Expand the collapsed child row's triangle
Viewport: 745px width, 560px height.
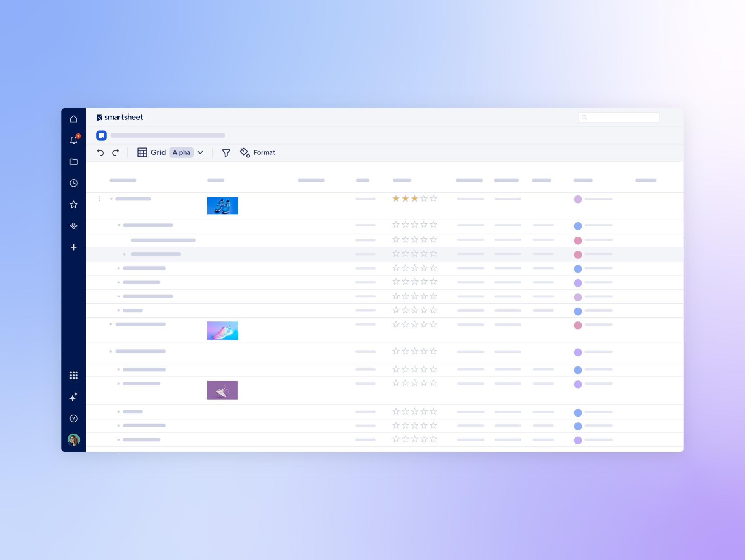tap(125, 254)
